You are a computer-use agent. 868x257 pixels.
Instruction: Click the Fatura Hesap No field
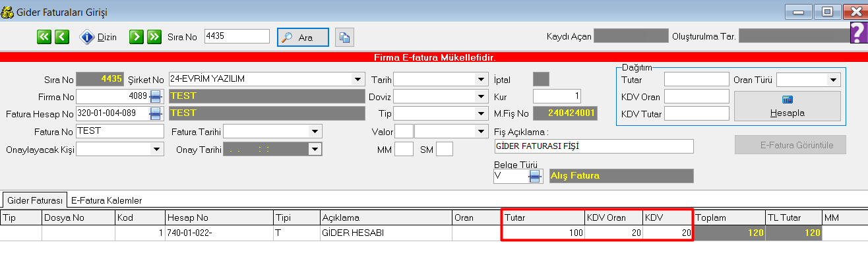112,113
